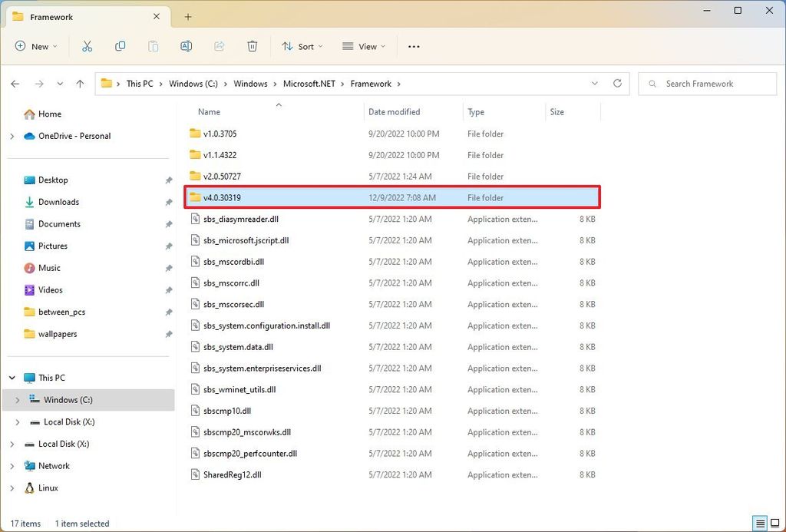The image size is (786, 532).
Task: Copy the selected folder to clipboard
Action: click(x=121, y=46)
